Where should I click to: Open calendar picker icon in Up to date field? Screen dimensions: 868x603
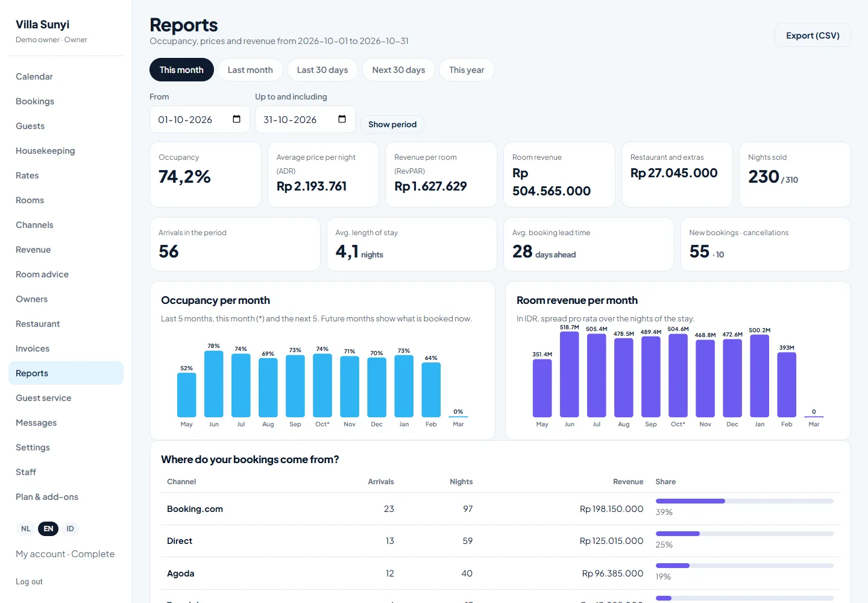click(x=342, y=119)
